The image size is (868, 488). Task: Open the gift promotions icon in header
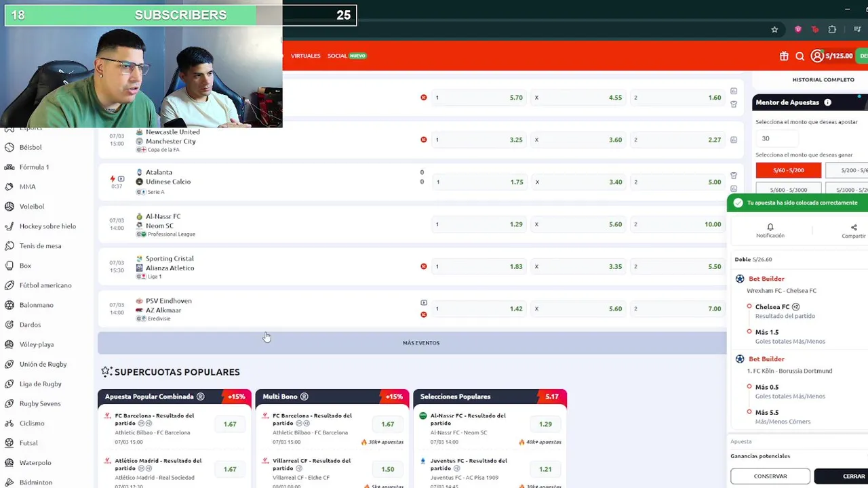coord(784,56)
